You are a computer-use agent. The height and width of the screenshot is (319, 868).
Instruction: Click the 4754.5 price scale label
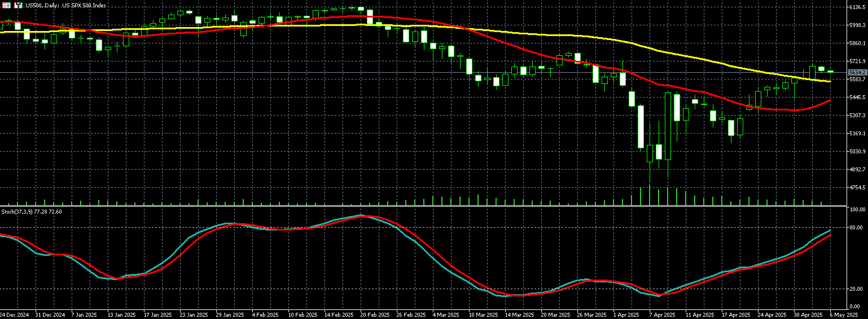tap(857, 188)
